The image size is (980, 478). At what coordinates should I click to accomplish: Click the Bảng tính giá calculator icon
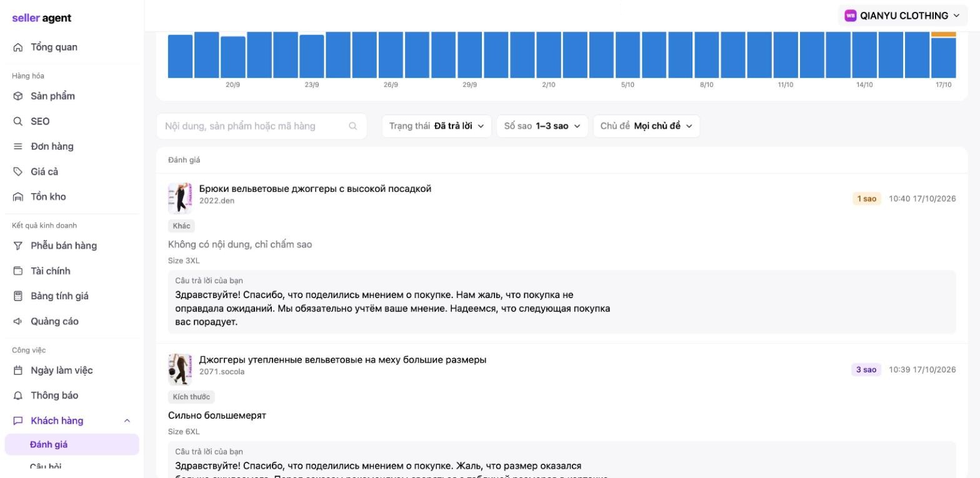click(x=17, y=296)
